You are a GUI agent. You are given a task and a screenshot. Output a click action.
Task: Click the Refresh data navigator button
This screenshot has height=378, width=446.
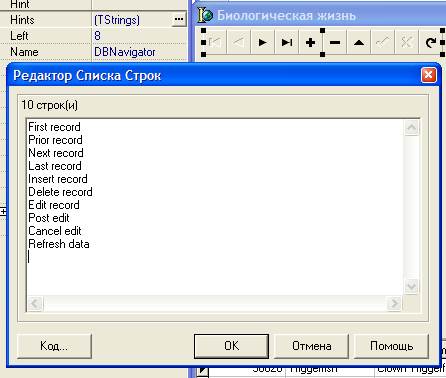[431, 42]
